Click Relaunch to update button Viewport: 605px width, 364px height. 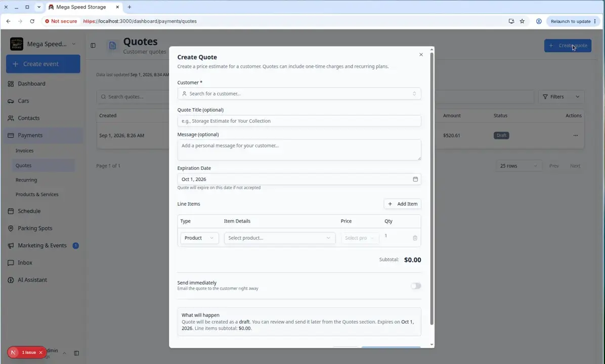[573, 21]
